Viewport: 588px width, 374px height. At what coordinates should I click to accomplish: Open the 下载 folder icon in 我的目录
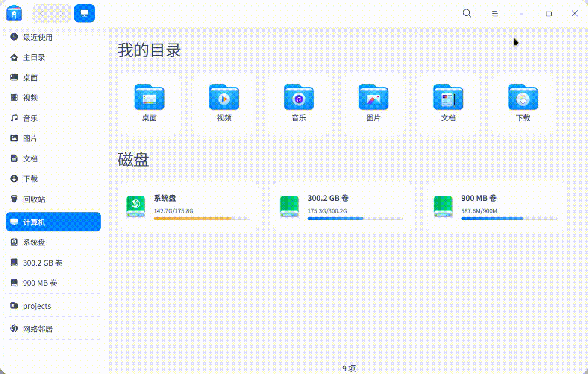tap(522, 97)
